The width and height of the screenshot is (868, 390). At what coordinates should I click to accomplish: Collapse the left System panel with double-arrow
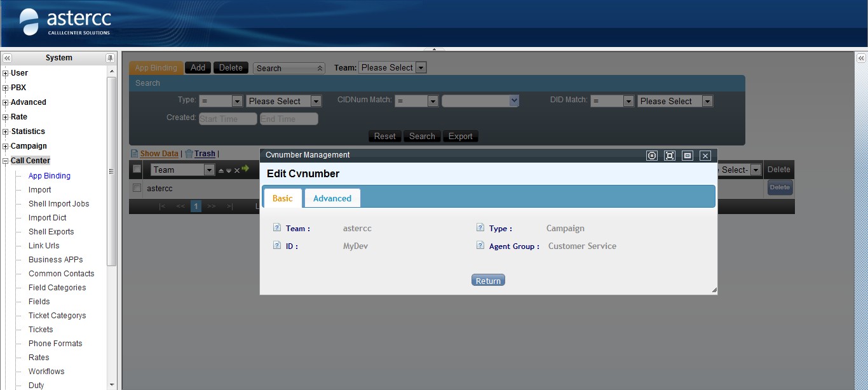coord(7,58)
